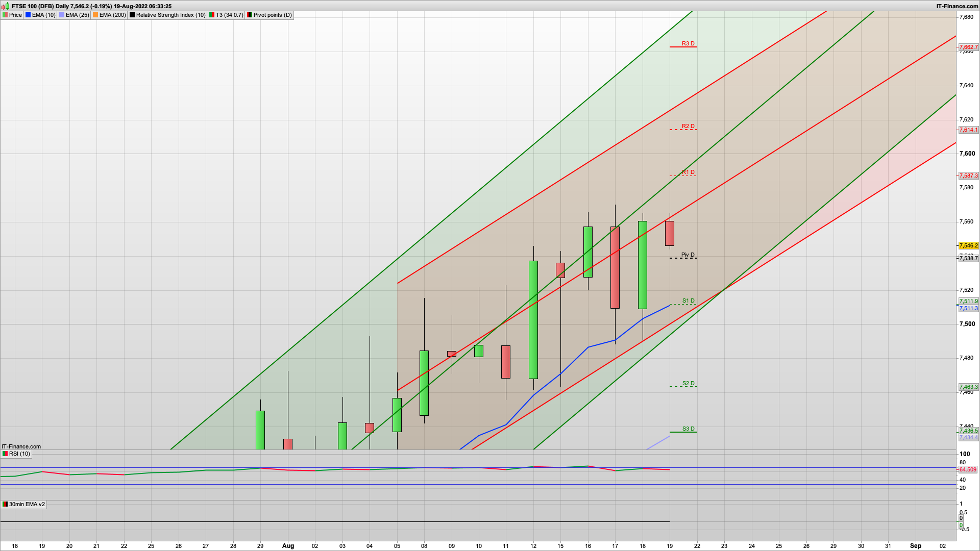This screenshot has height=551, width=980.
Task: Click the bold 7,600 price axis label
Action: click(967, 154)
